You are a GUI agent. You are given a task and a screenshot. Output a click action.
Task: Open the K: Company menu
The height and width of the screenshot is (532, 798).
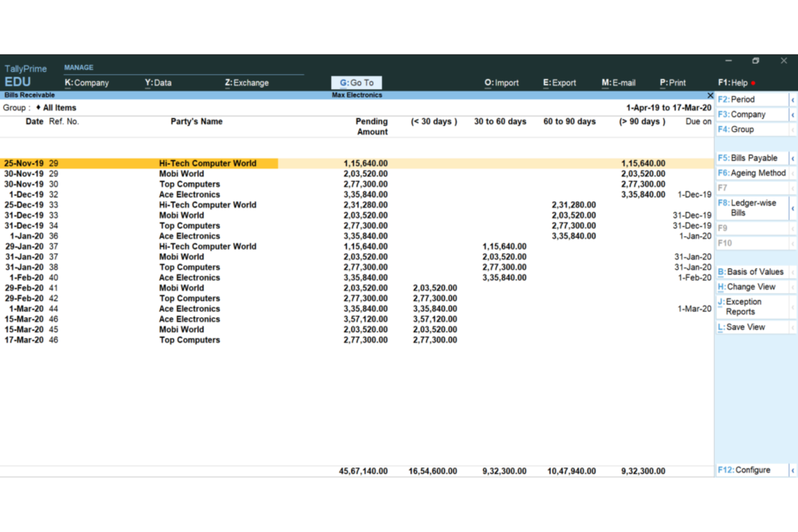(87, 82)
